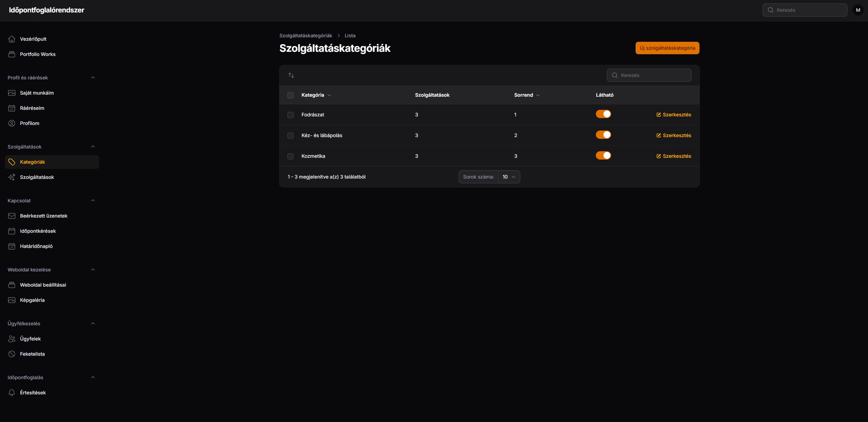Screen dimensions: 868x422
Task: Switch off Látható for Kozmetika
Action: click(603, 155)
